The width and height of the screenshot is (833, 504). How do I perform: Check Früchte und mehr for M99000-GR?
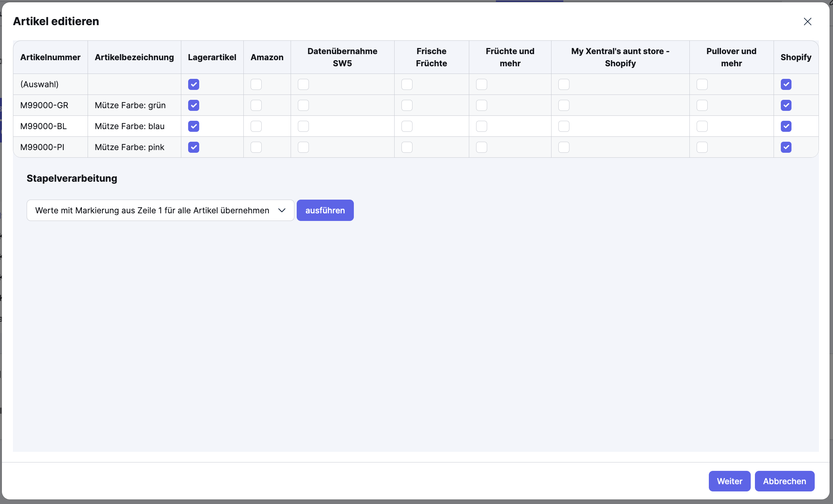point(481,105)
